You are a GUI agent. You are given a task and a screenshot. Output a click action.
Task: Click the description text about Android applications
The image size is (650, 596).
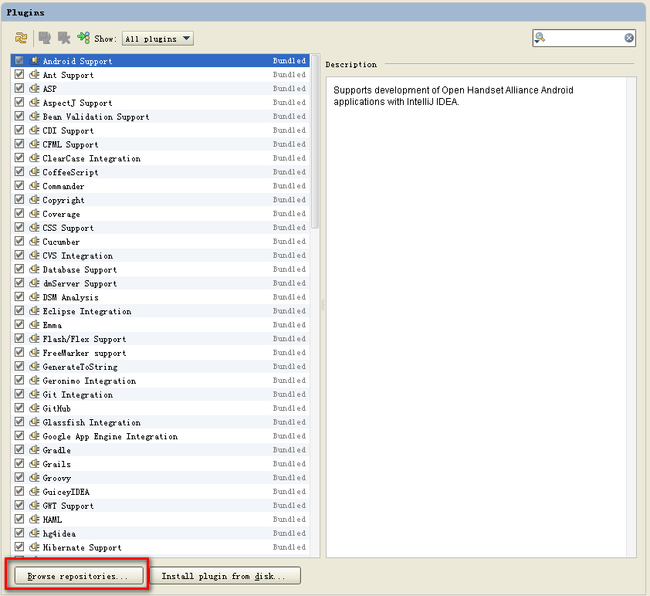coord(453,96)
